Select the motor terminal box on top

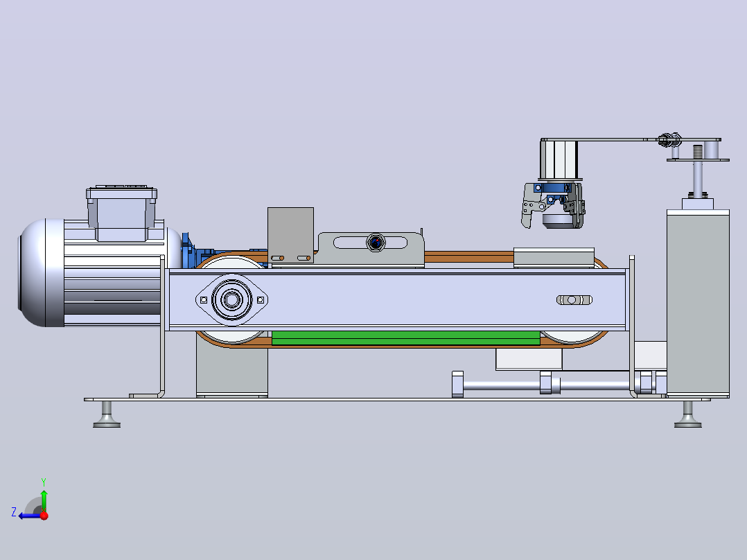[x=121, y=213]
